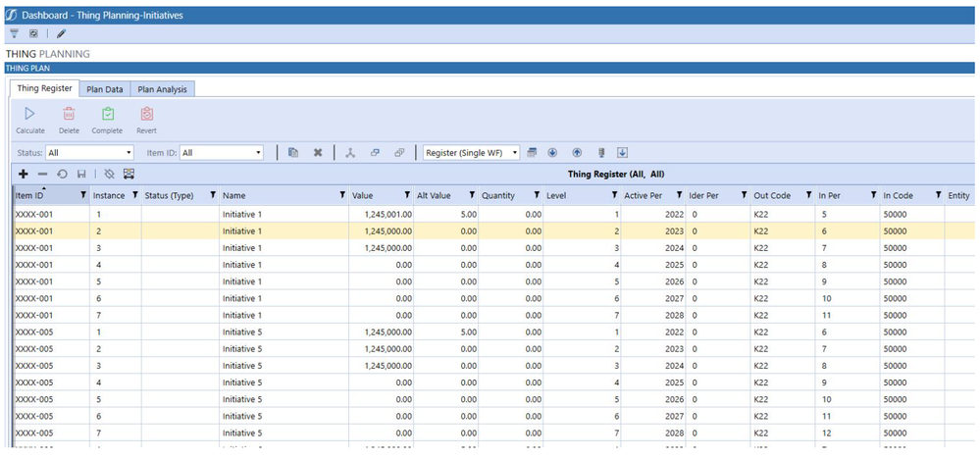
Task: Click the app logo icon in title bar
Action: pos(11,15)
